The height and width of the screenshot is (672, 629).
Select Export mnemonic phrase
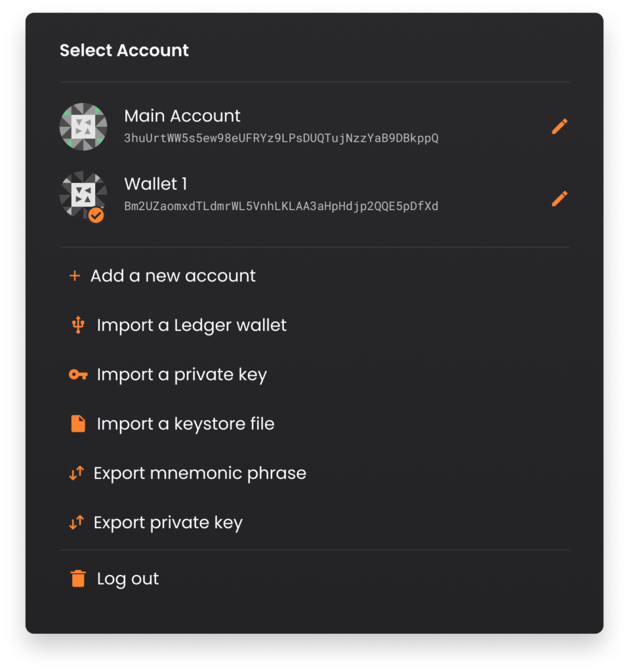(x=199, y=474)
